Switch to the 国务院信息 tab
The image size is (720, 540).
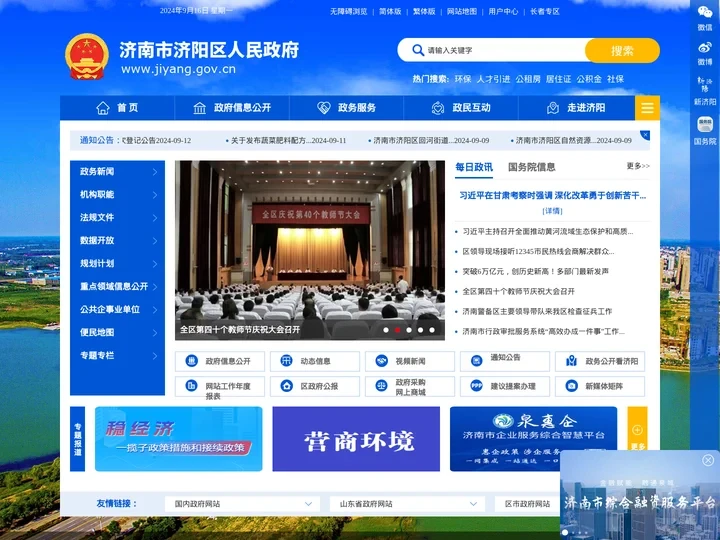532,167
